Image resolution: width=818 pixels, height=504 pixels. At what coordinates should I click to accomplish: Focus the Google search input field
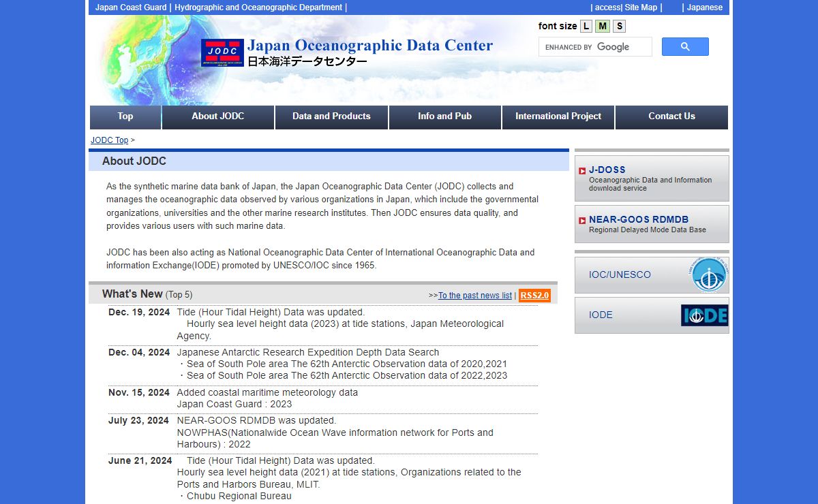pos(595,47)
